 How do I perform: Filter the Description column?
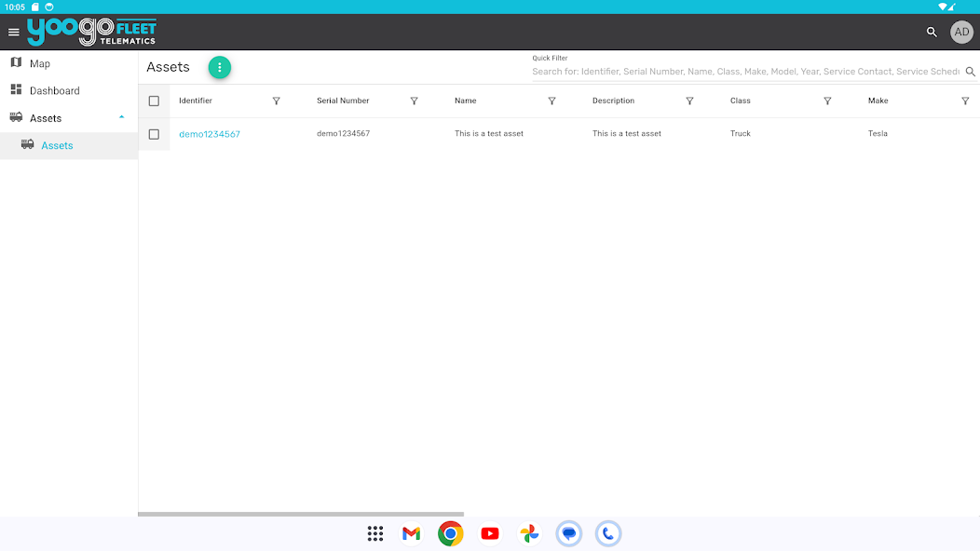[689, 101]
